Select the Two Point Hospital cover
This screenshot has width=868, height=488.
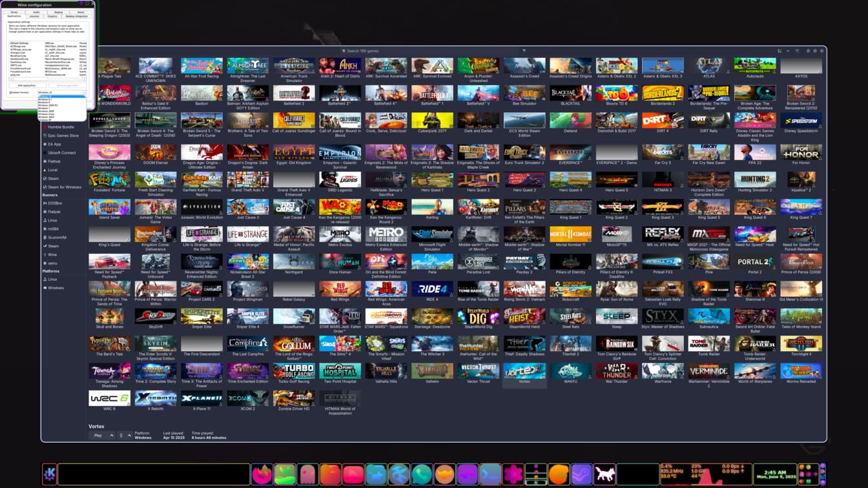click(340, 371)
